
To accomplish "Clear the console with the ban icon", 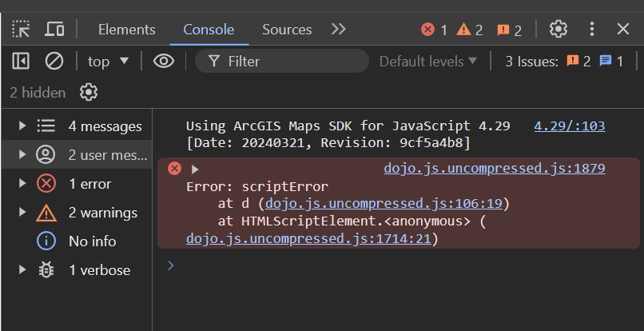I will [x=54, y=61].
